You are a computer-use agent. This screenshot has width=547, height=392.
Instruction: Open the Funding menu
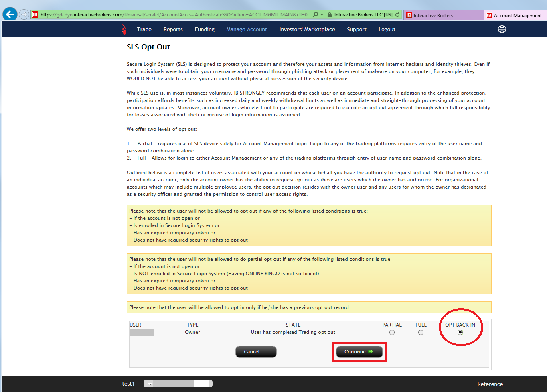[x=205, y=29]
